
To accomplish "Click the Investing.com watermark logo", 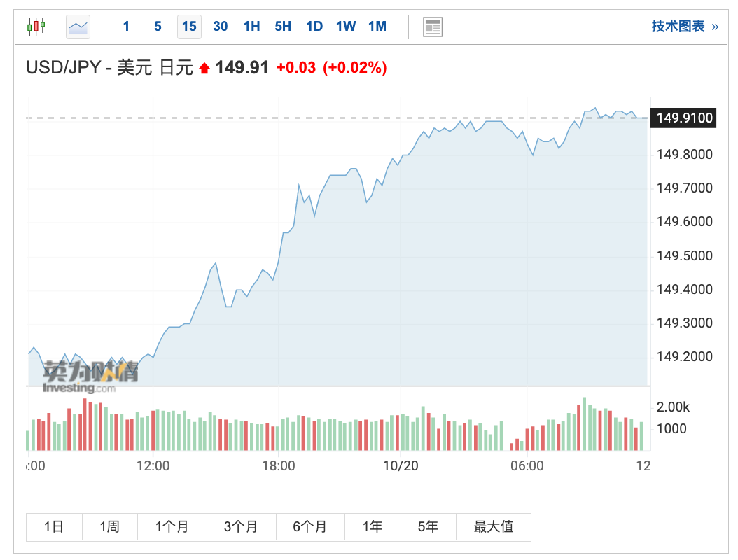I will coord(90,377).
